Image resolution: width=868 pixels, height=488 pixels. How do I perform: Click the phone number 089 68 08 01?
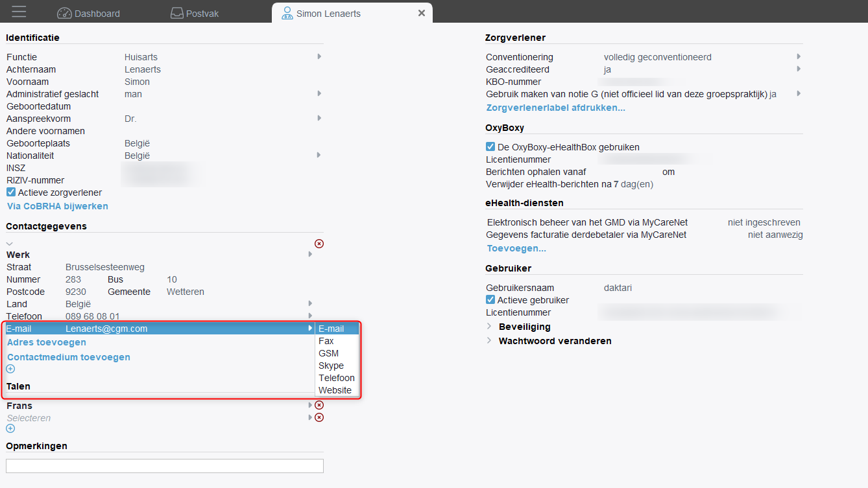click(93, 316)
